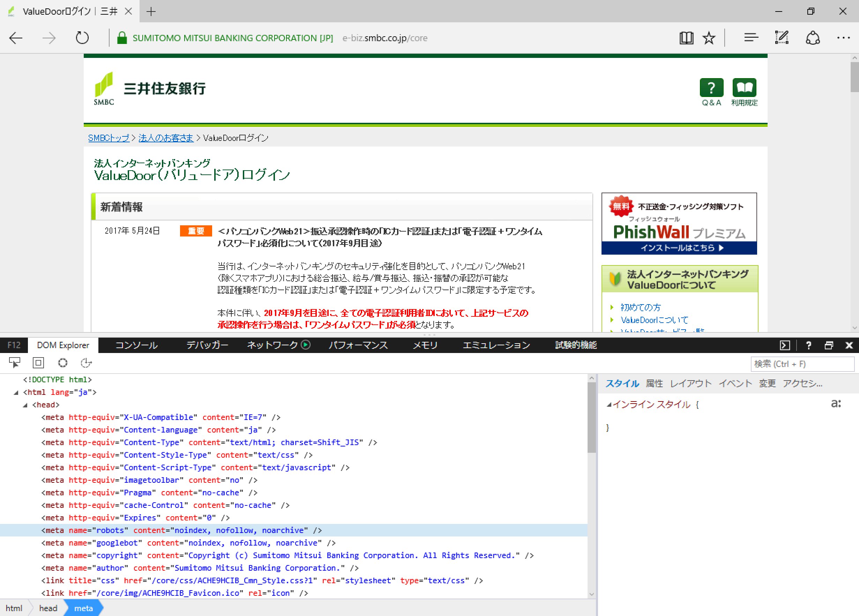This screenshot has width=859, height=616.
Task: Open the browser More actions ellipsis
Action: [x=843, y=37]
